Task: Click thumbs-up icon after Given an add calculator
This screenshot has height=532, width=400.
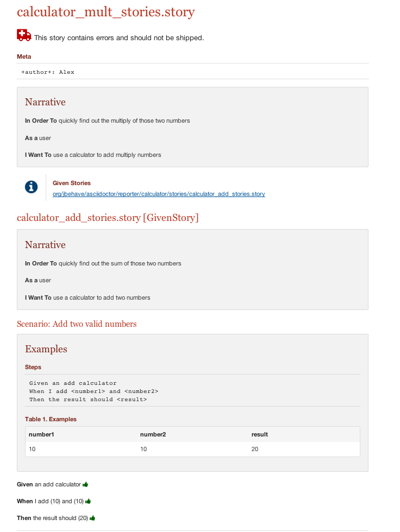Action: point(85,484)
